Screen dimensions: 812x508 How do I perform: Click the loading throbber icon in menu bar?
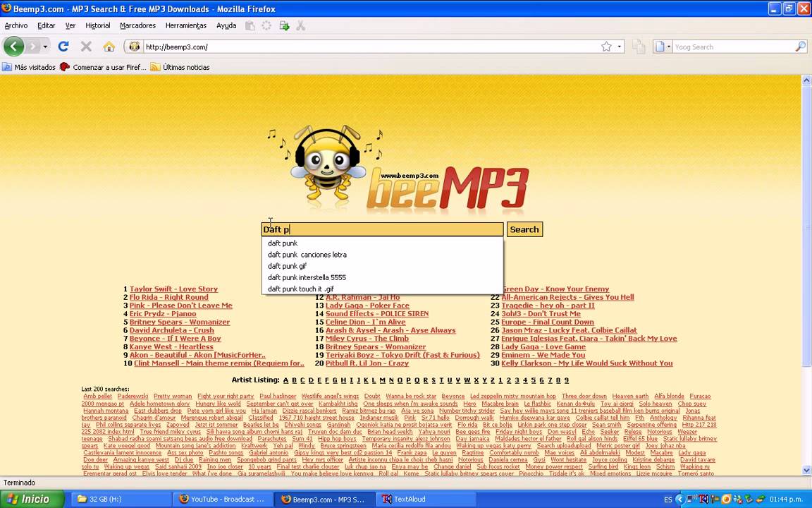tap(266, 25)
